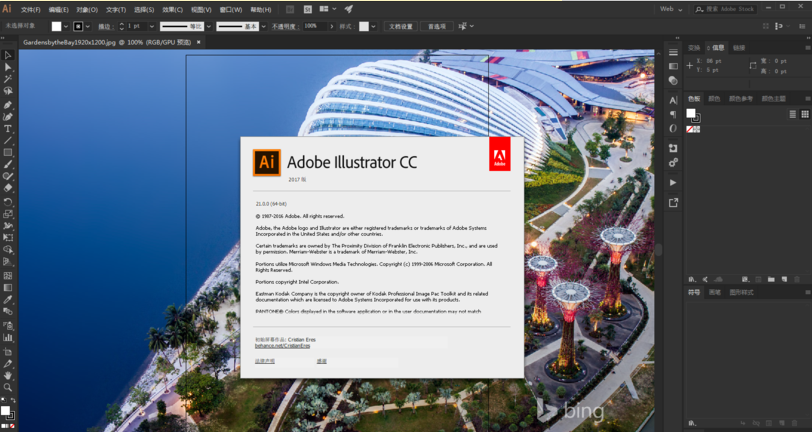Click the GPU performance rocket icon
The height and width of the screenshot is (432, 812).
[349, 9]
